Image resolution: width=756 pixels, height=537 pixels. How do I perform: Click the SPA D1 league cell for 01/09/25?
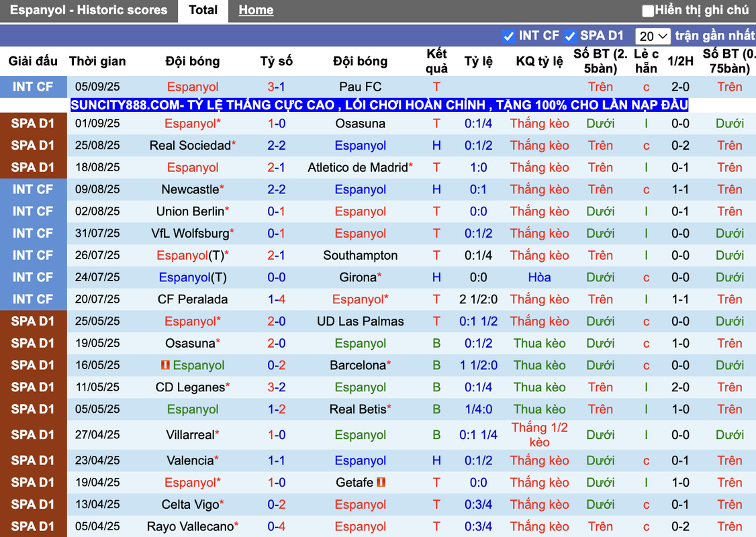[33, 124]
